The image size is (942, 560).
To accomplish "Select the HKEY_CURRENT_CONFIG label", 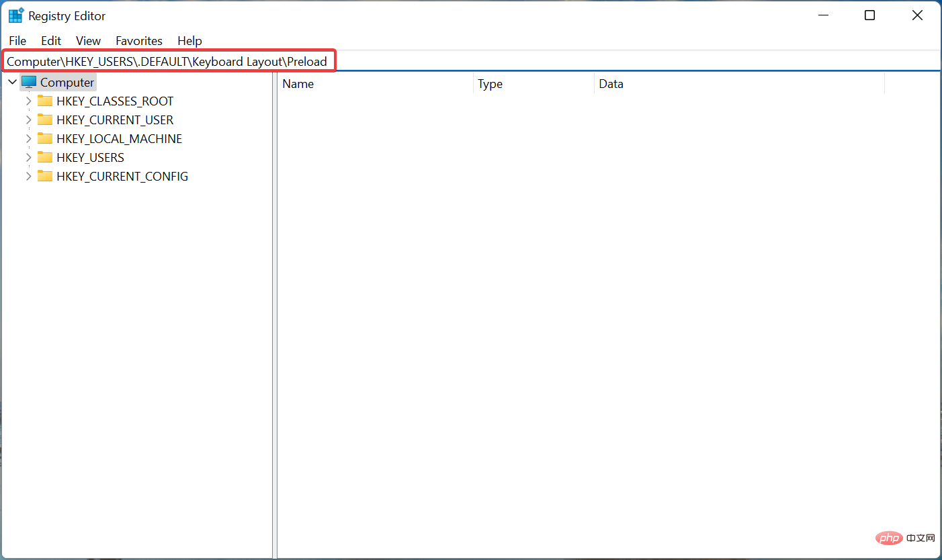I will click(122, 177).
